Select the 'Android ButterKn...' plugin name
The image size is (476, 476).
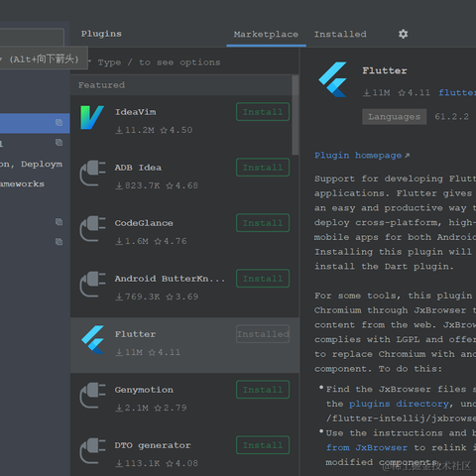[x=170, y=279]
